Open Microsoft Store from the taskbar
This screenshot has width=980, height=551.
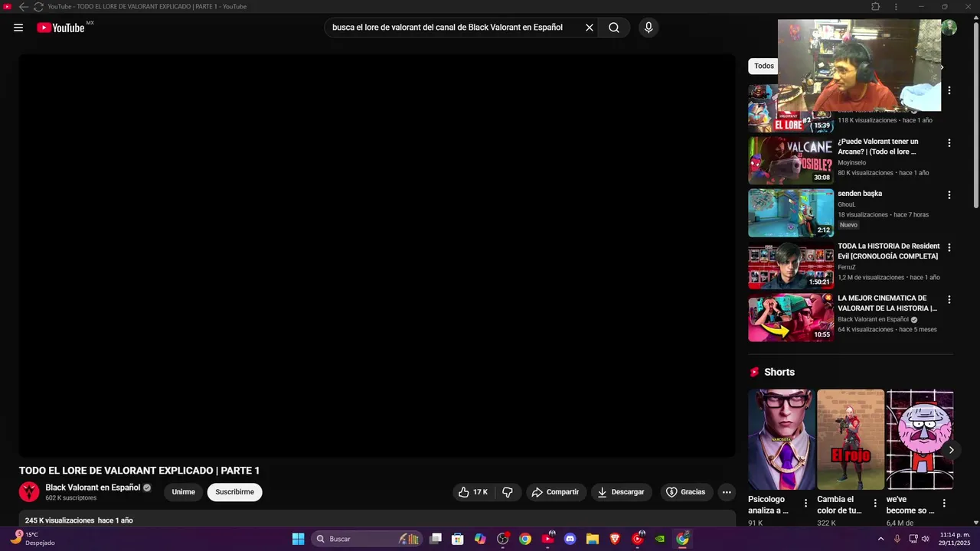(458, 539)
